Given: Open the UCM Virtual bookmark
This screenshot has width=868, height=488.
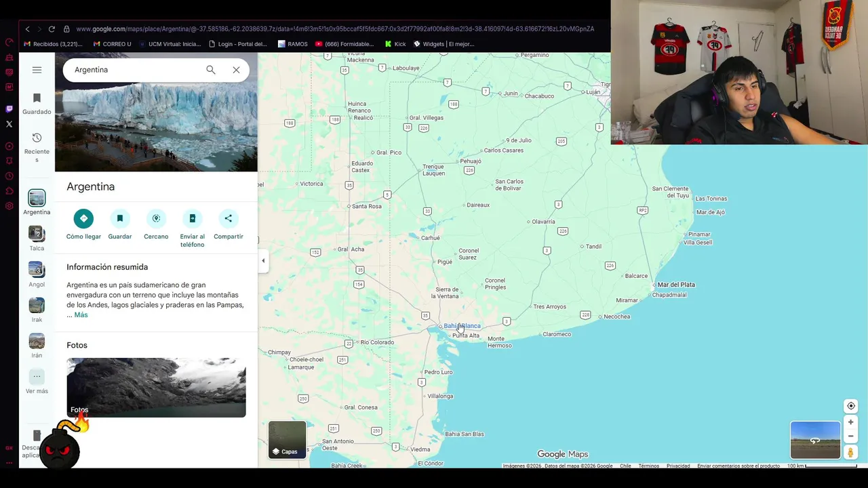Looking at the screenshot, I should [x=170, y=44].
